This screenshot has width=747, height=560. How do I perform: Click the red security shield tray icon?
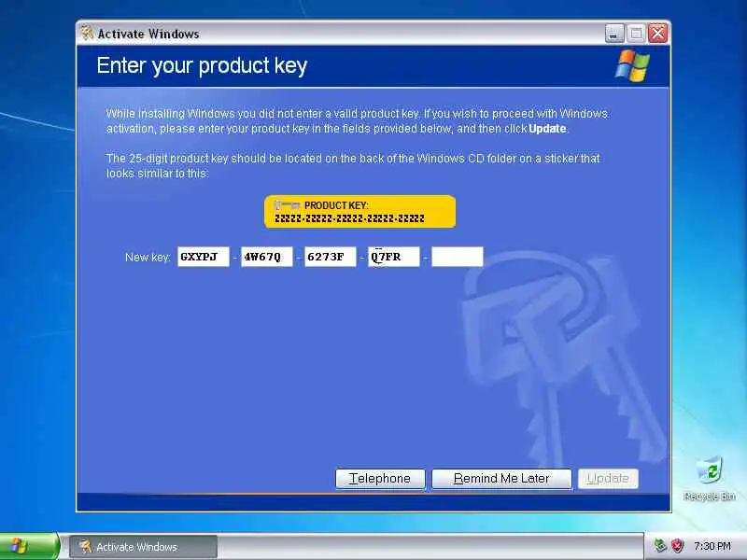click(677, 546)
